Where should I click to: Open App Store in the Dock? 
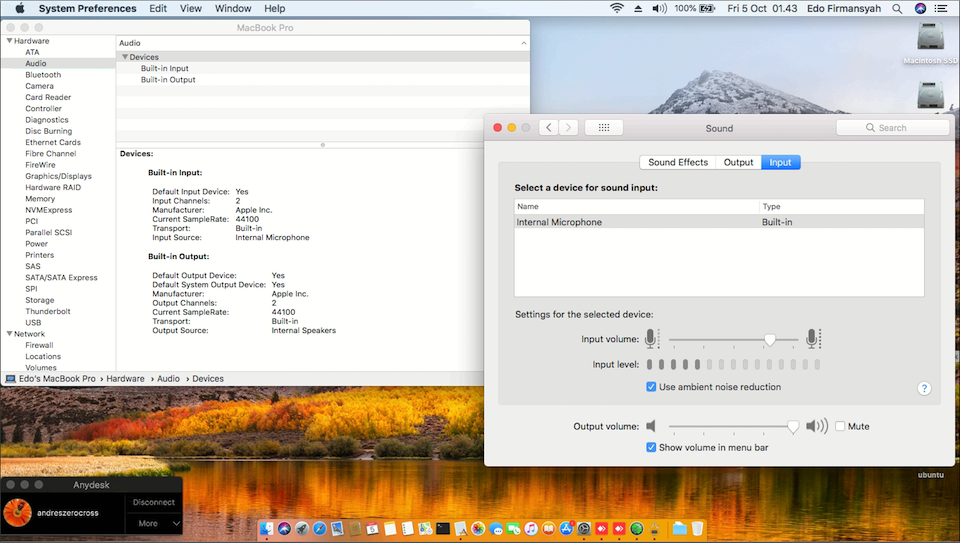coord(566,528)
